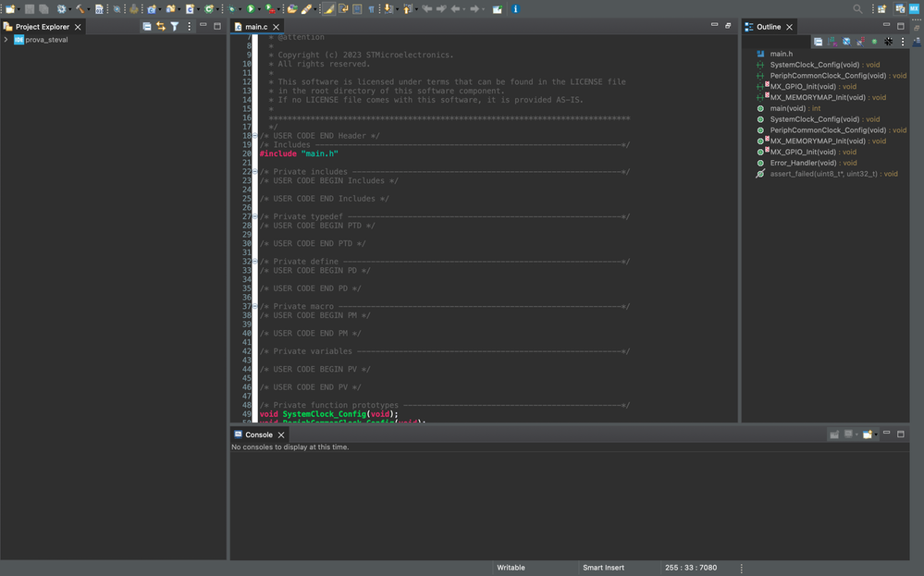Select the Save icon in the toolbar
Viewport: 924px width, 576px height.
pyautogui.click(x=29, y=8)
